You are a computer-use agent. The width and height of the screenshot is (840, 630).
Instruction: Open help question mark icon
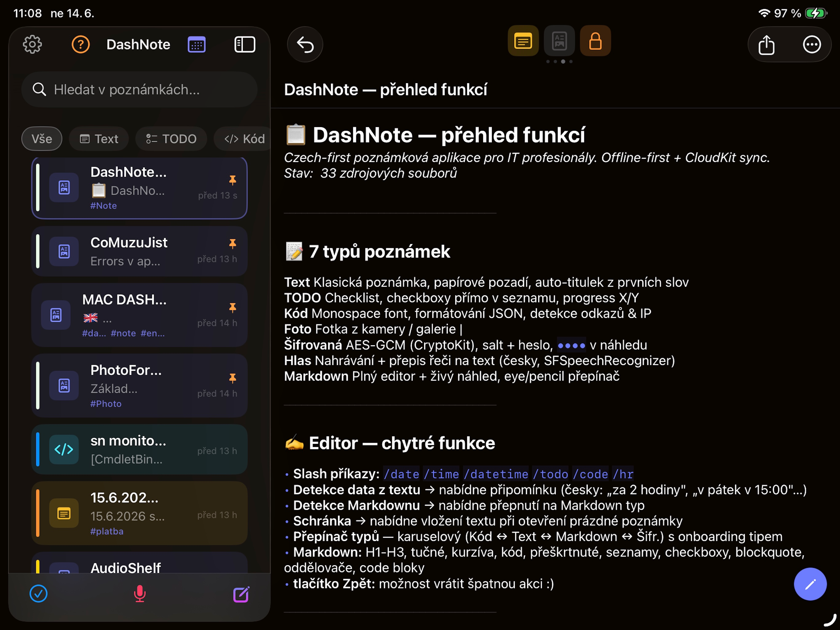[81, 45]
